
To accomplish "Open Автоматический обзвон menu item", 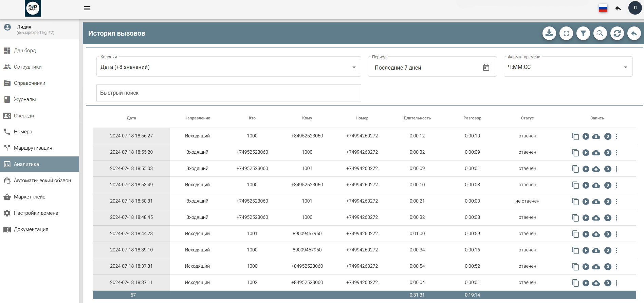I will click(42, 181).
